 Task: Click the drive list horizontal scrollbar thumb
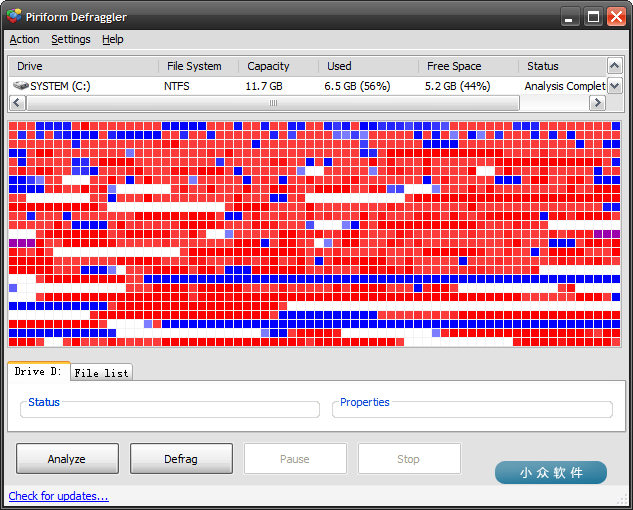click(272, 103)
